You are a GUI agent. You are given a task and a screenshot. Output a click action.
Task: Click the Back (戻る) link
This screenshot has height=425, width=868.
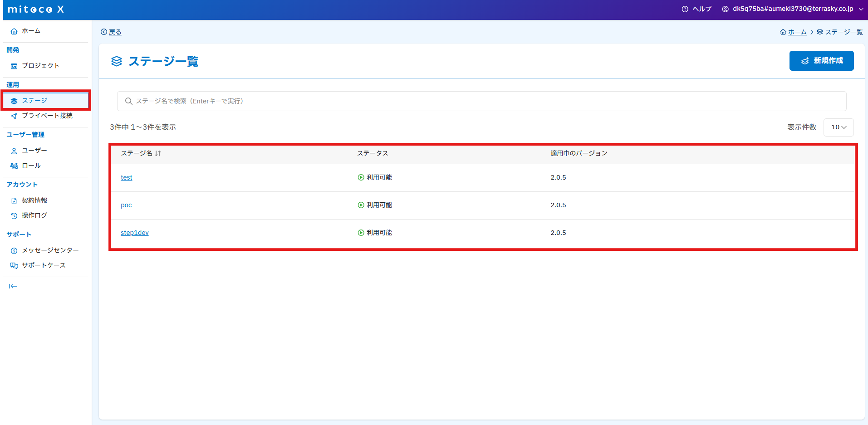click(x=115, y=32)
